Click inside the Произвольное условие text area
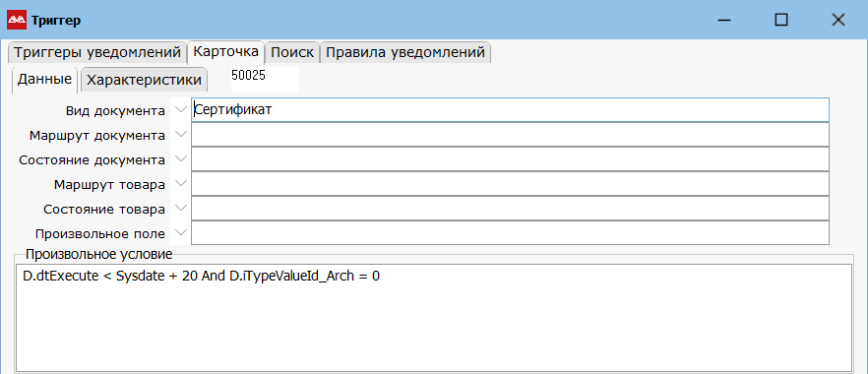The height and width of the screenshot is (374, 868). tap(433, 318)
